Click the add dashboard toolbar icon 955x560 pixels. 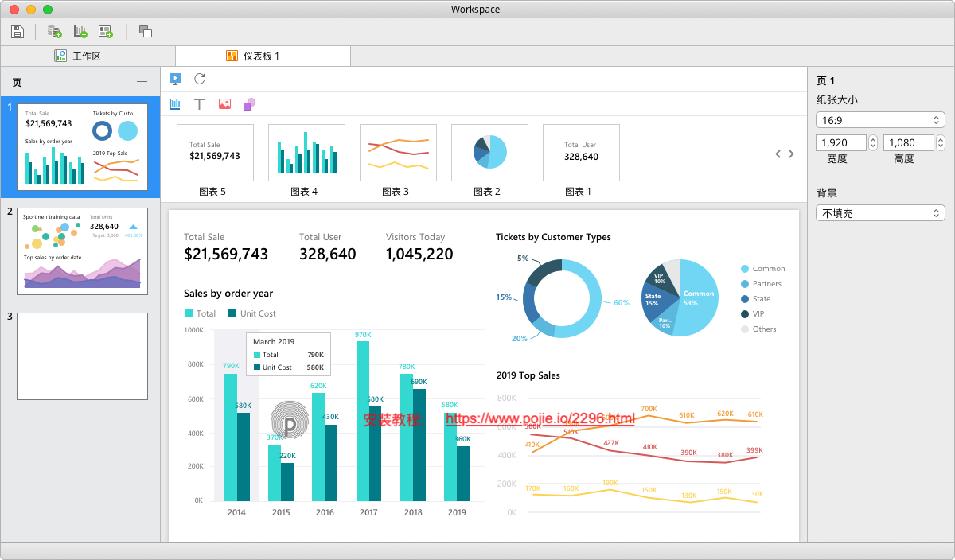[x=105, y=32]
